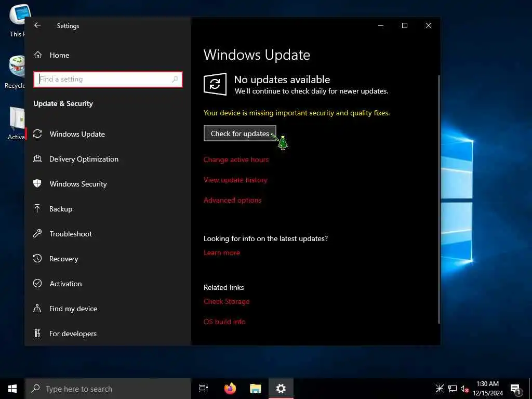Open the Recovery section
Viewport: 532px width, 399px height.
(63, 259)
